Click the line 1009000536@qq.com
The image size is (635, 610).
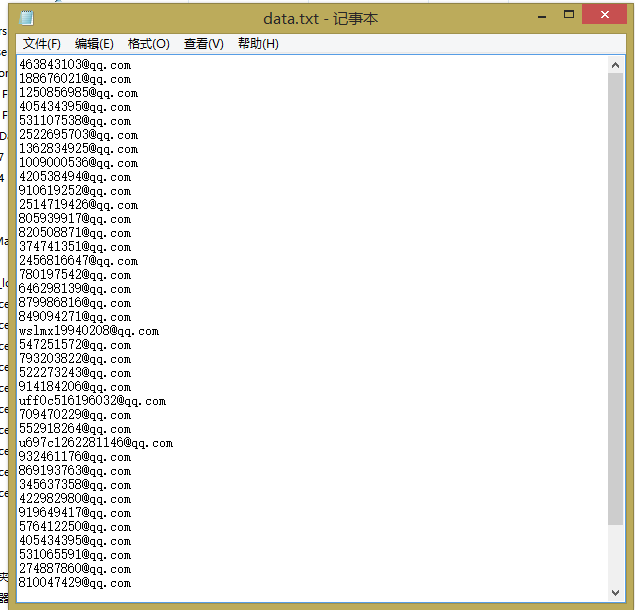79,163
